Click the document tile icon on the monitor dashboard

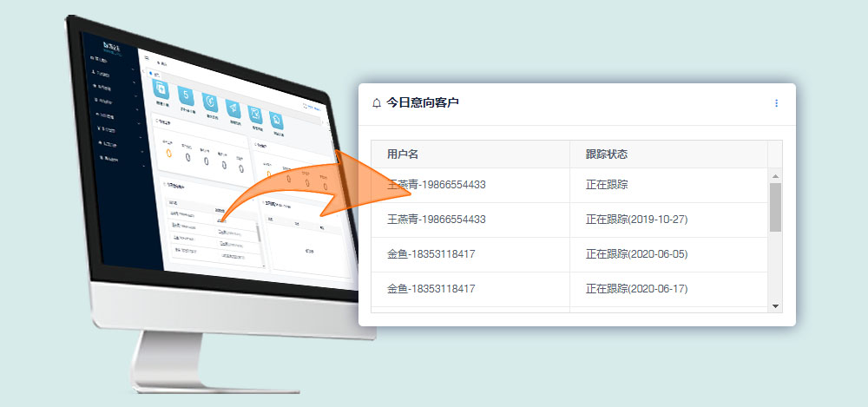point(161,89)
